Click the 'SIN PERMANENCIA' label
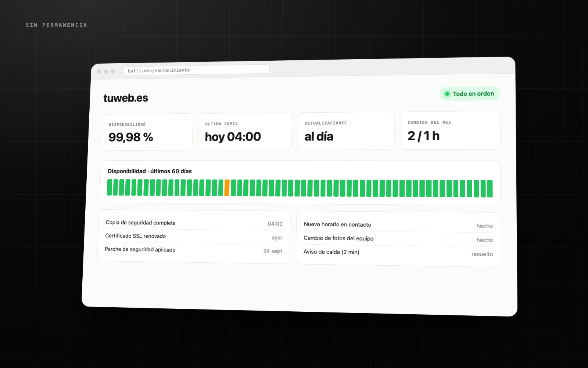This screenshot has height=368, width=588. point(56,25)
